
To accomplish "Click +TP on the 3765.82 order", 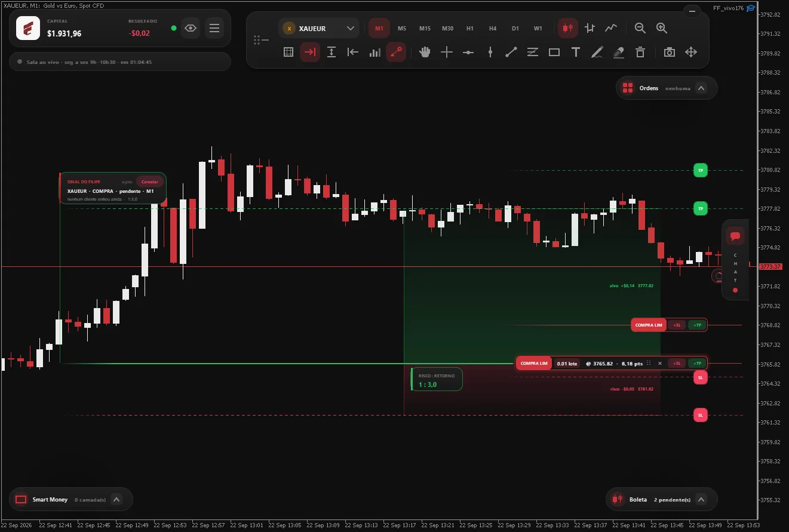I will (697, 363).
